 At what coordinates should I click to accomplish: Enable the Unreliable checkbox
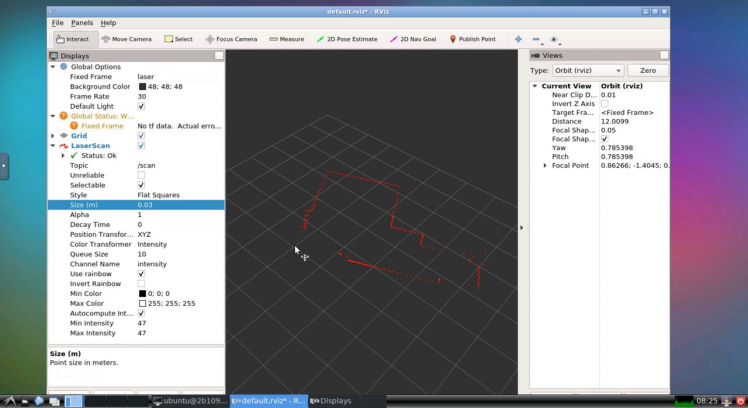[x=141, y=175]
